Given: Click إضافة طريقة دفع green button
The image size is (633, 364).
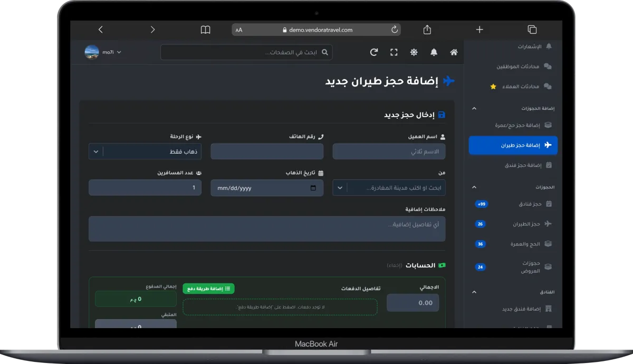Looking at the screenshot, I should (x=209, y=289).
